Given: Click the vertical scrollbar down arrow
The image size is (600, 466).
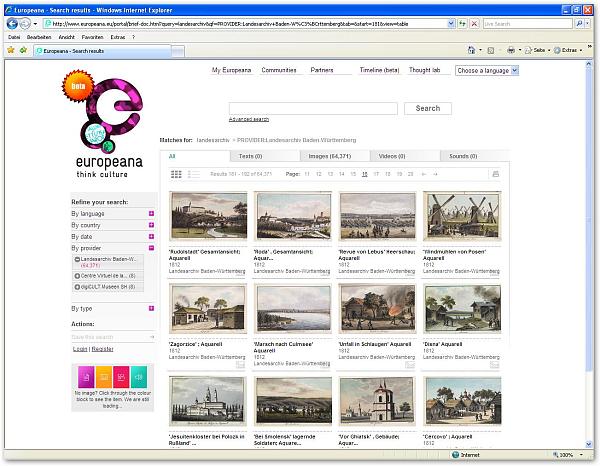Looking at the screenshot, I should pos(589,444).
